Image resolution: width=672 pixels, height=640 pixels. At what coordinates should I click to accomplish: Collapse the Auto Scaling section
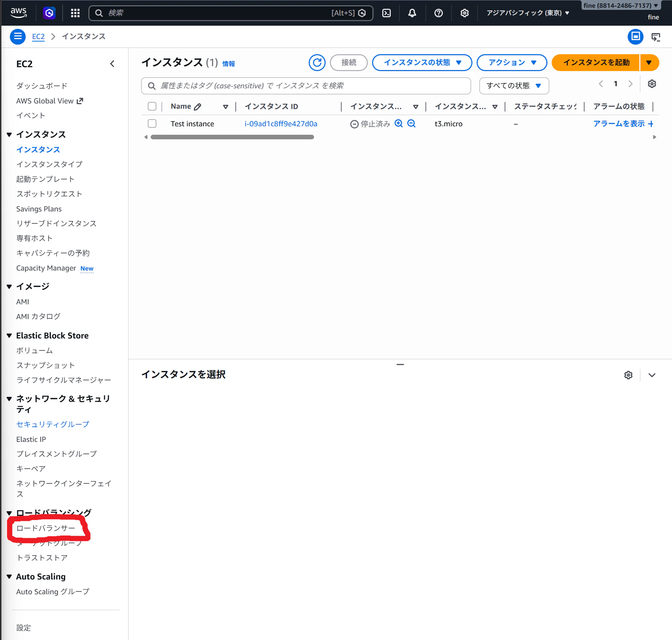[9, 577]
